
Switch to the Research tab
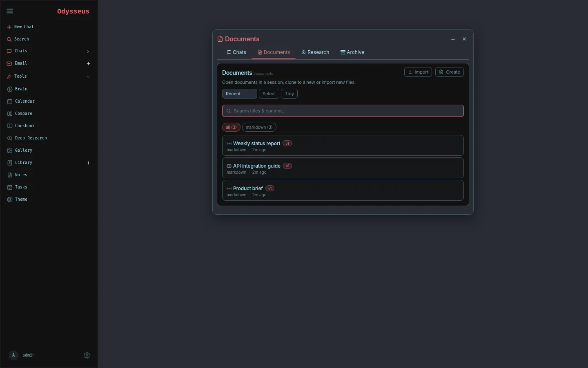pyautogui.click(x=315, y=52)
